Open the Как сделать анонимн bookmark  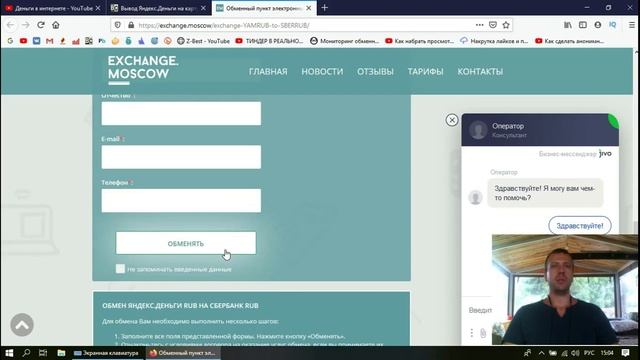point(569,41)
